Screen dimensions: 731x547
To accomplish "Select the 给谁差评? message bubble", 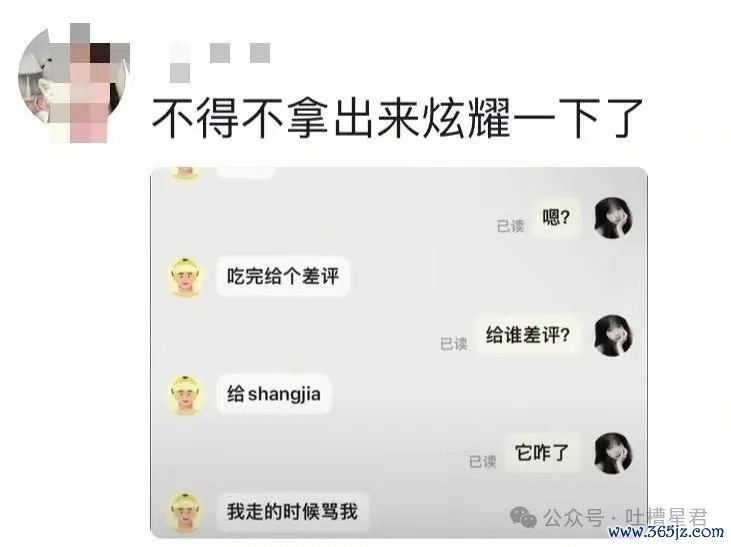I will (528, 335).
